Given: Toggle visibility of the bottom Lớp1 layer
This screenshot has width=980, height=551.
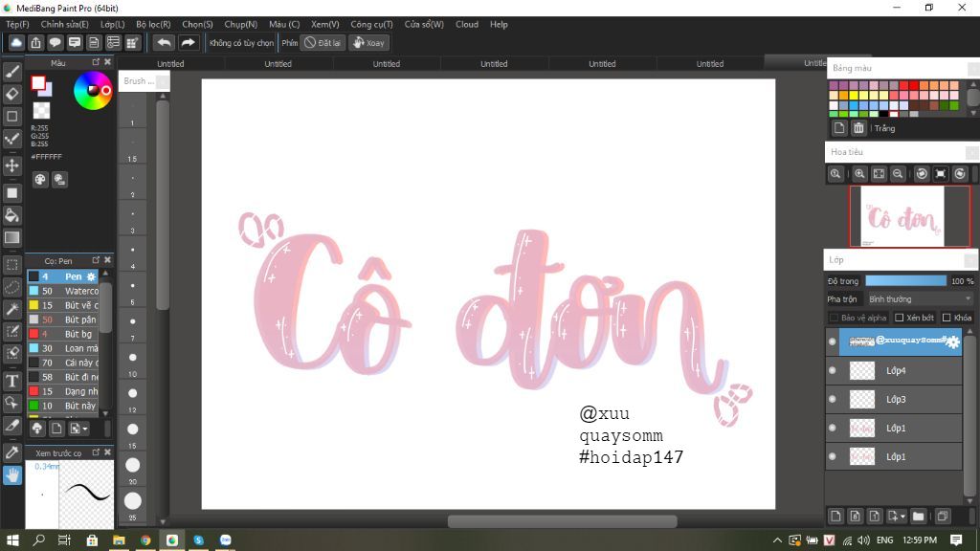Looking at the screenshot, I should point(832,456).
